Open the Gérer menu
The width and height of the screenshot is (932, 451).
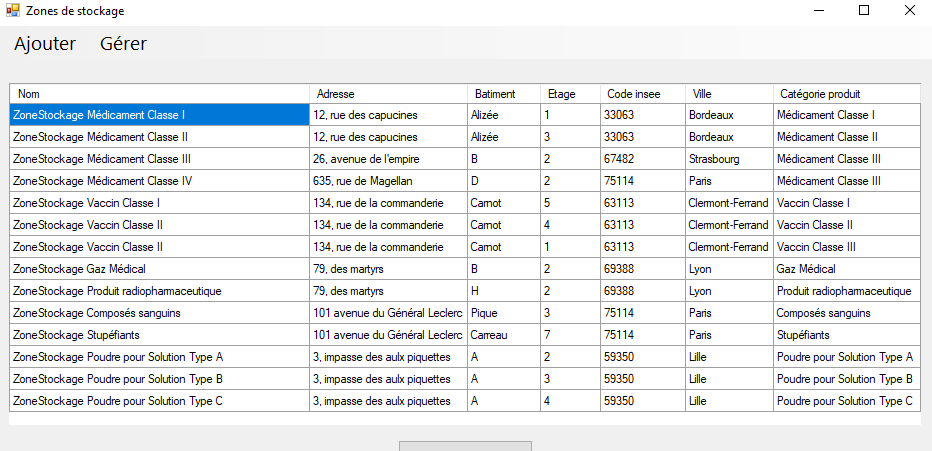[123, 44]
